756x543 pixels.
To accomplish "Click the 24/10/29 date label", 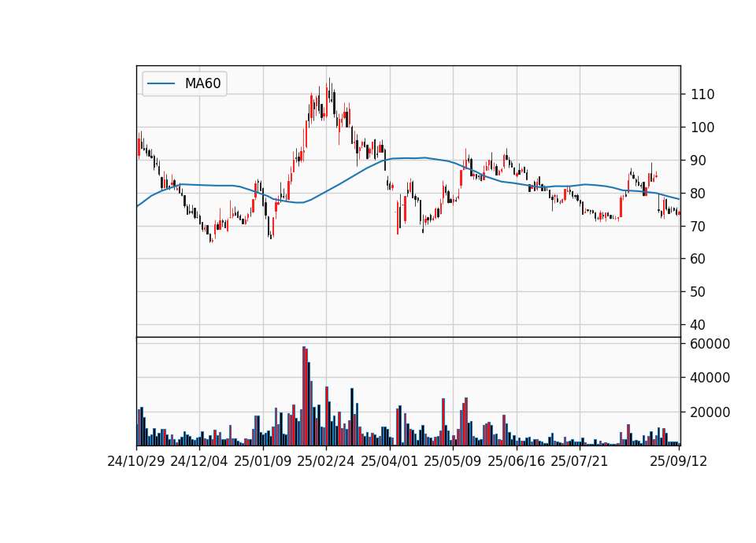I will tap(136, 461).
